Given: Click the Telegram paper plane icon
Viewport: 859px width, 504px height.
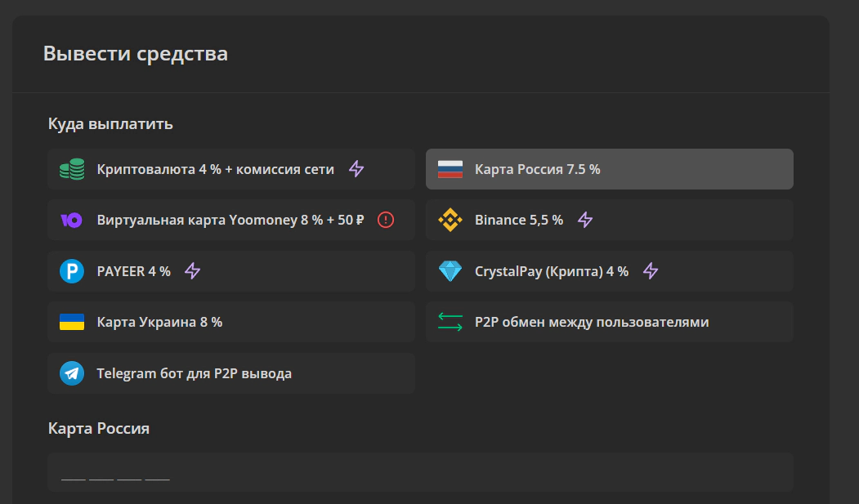Looking at the screenshot, I should 72,373.
